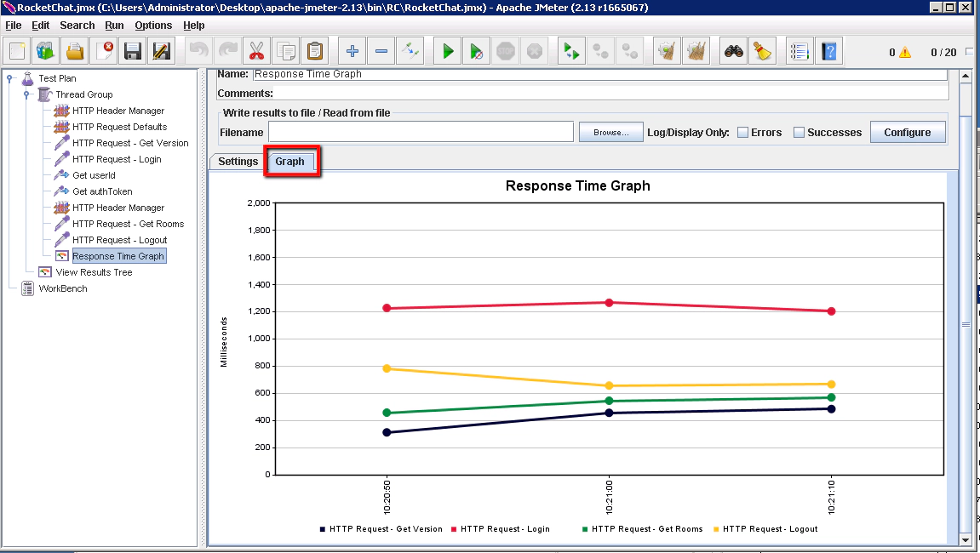Click the binoculars Search icon

pos(734,52)
